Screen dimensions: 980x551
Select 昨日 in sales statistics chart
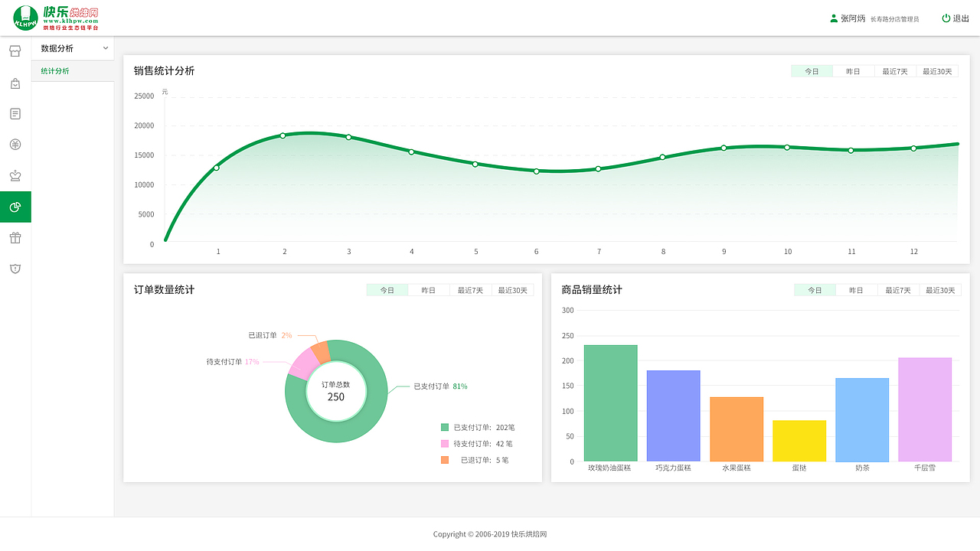point(854,71)
